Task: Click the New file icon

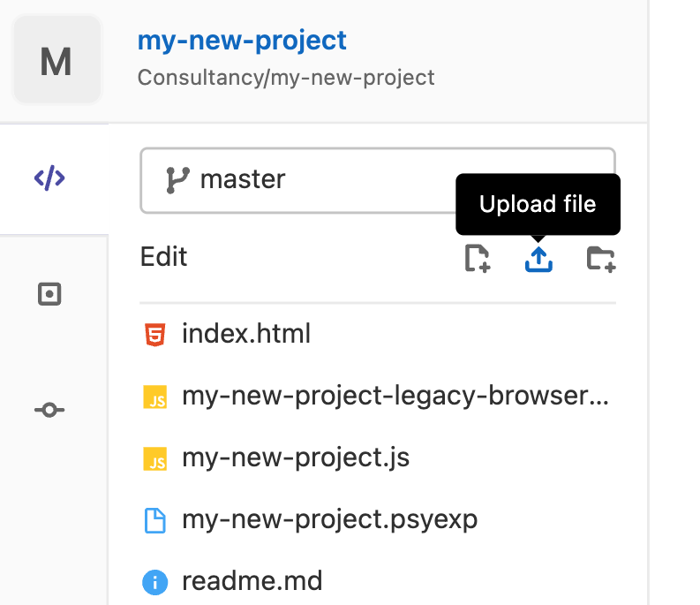Action: 478,258
